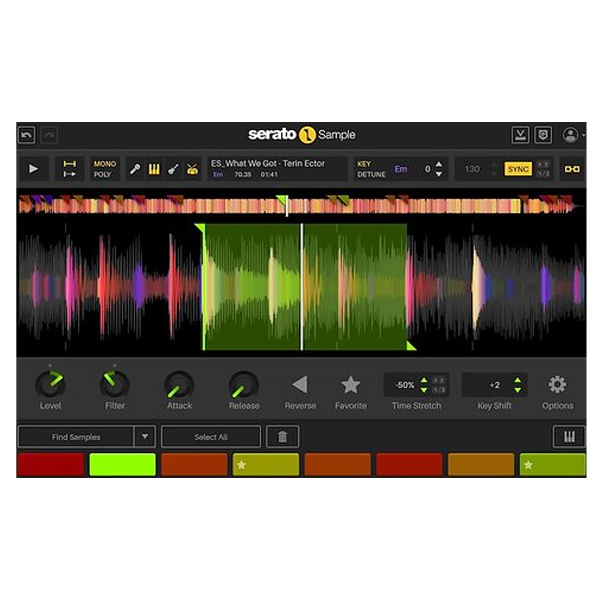Click the Select All button
This screenshot has width=600, height=600.
coord(211,437)
